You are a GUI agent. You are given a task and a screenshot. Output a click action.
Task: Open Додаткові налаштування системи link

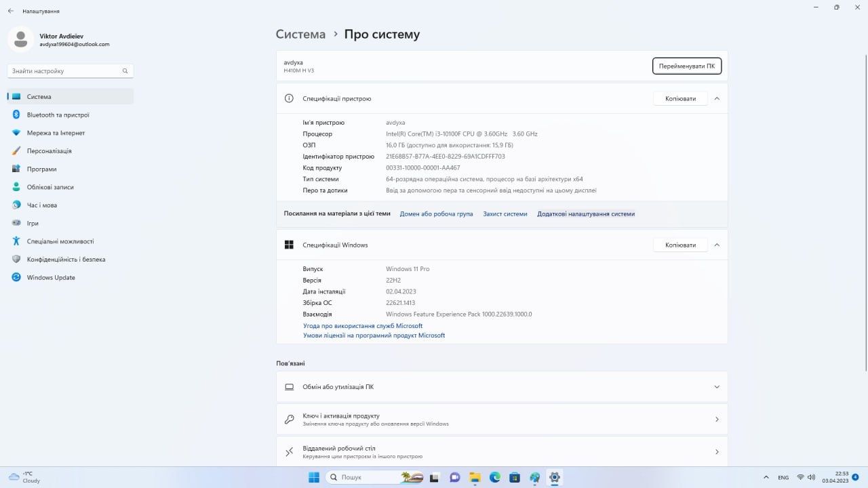coord(586,213)
